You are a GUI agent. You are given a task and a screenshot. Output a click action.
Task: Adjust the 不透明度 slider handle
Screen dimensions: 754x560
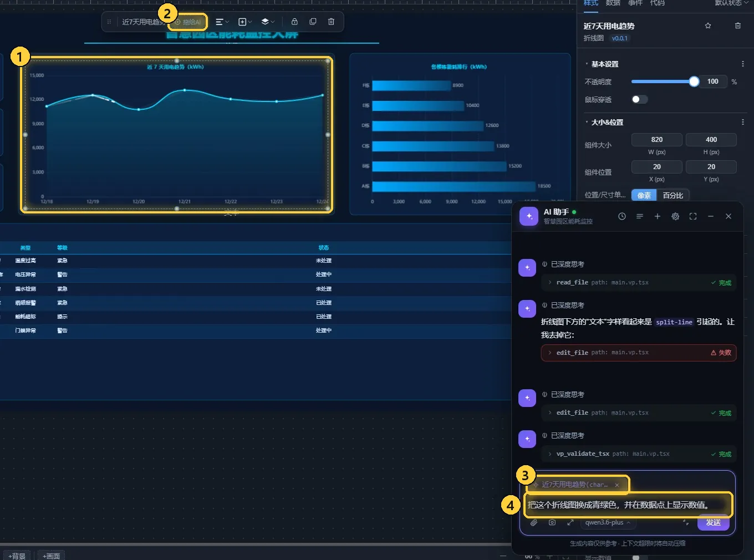pyautogui.click(x=694, y=82)
